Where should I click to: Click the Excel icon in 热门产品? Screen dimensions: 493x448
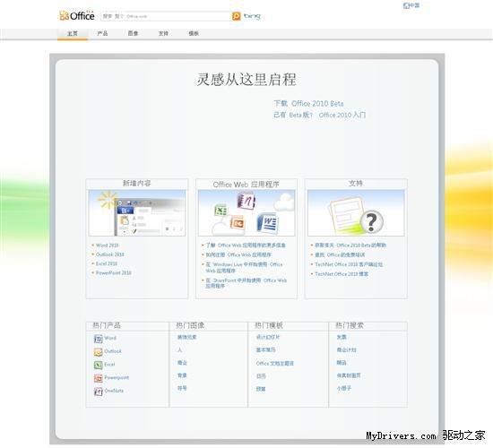pos(98,365)
